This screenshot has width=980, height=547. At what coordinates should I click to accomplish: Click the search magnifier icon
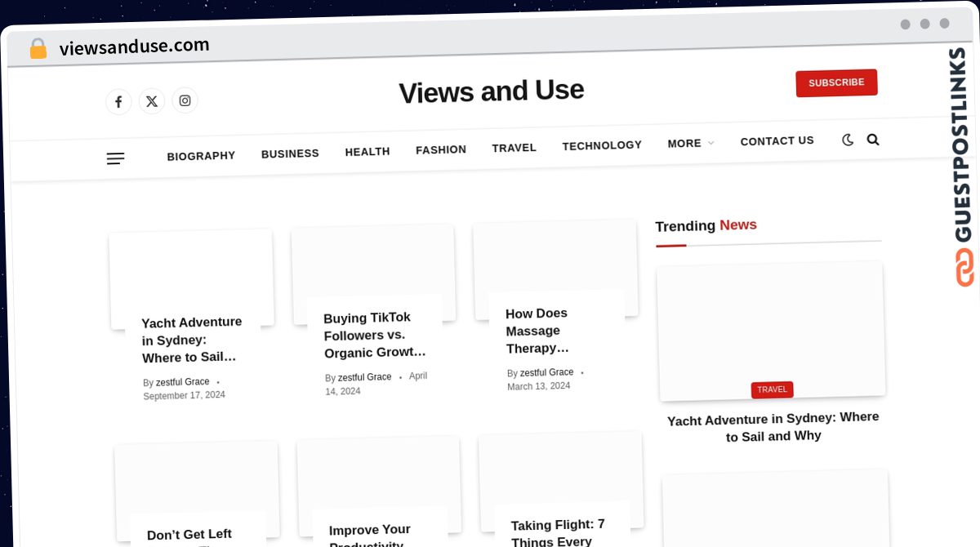(x=873, y=140)
